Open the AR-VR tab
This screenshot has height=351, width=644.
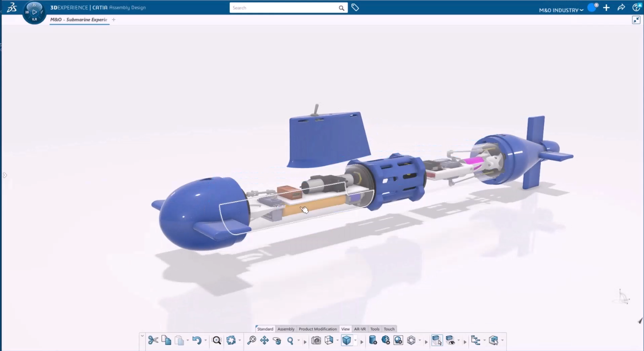[x=360, y=329]
